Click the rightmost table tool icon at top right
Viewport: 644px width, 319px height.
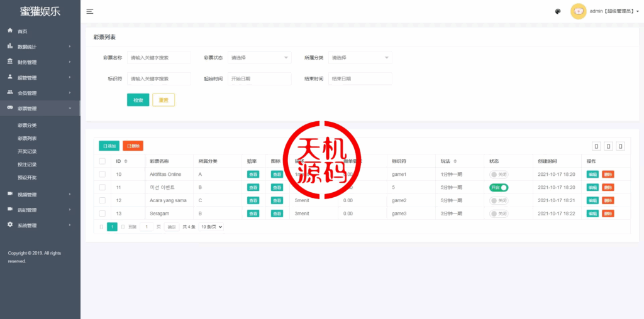tap(620, 146)
